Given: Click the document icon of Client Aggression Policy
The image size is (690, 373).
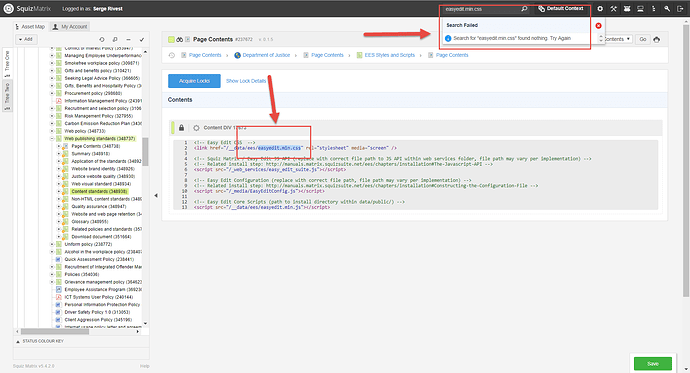Looking at the screenshot, I should [59, 319].
